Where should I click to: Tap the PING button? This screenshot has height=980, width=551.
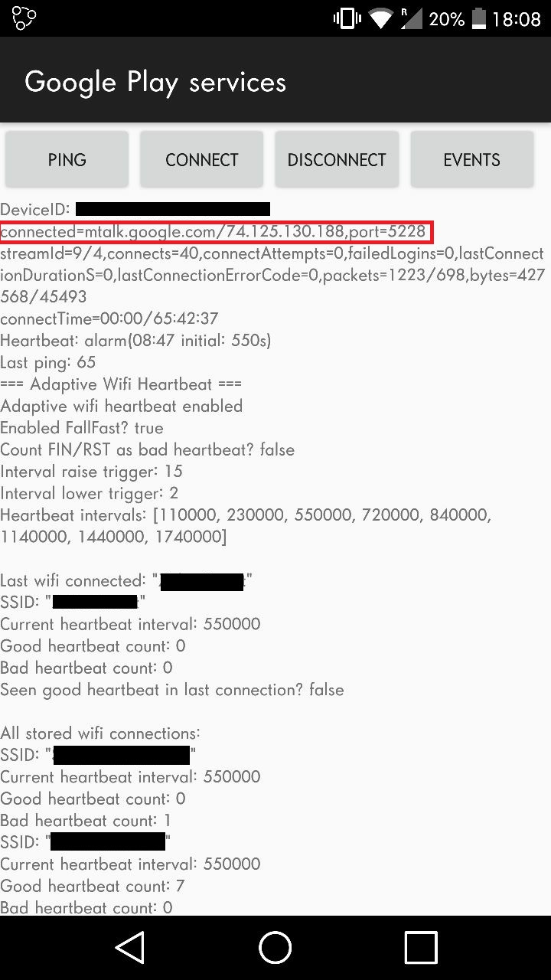coord(67,159)
